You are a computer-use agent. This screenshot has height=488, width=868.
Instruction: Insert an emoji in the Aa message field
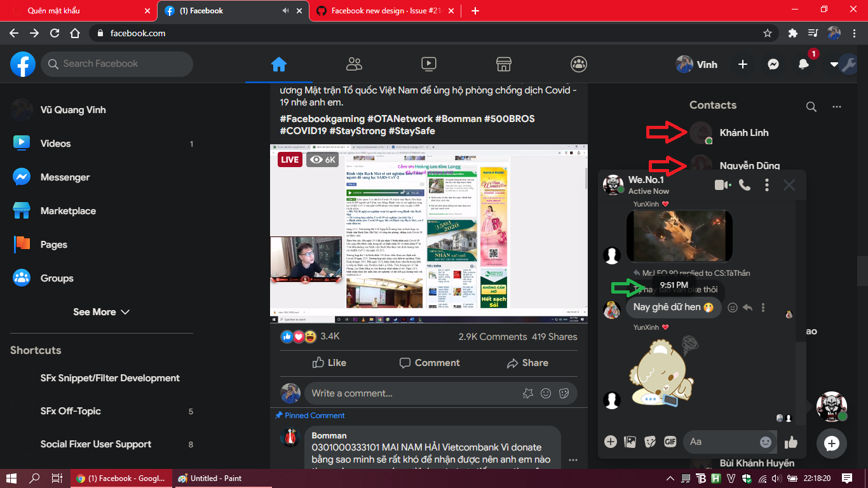click(766, 441)
